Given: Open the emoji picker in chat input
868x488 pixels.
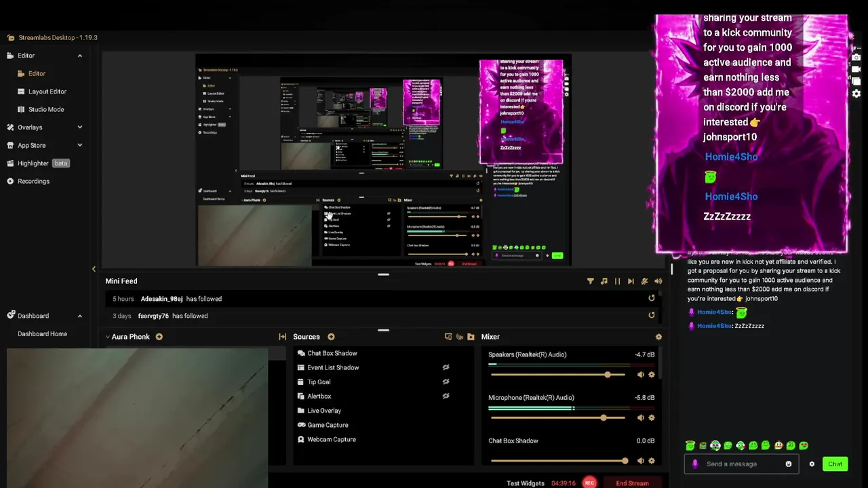Looking at the screenshot, I should [x=788, y=464].
